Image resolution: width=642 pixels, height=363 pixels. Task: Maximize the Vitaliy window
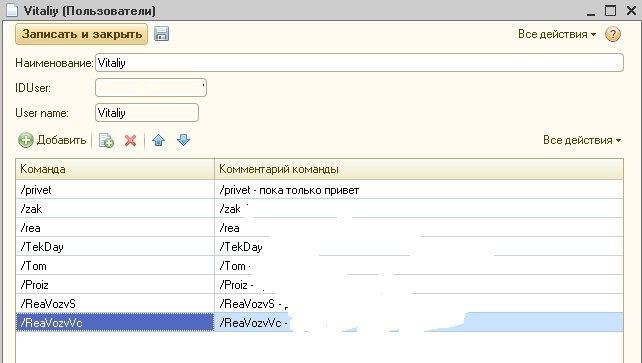610,10
